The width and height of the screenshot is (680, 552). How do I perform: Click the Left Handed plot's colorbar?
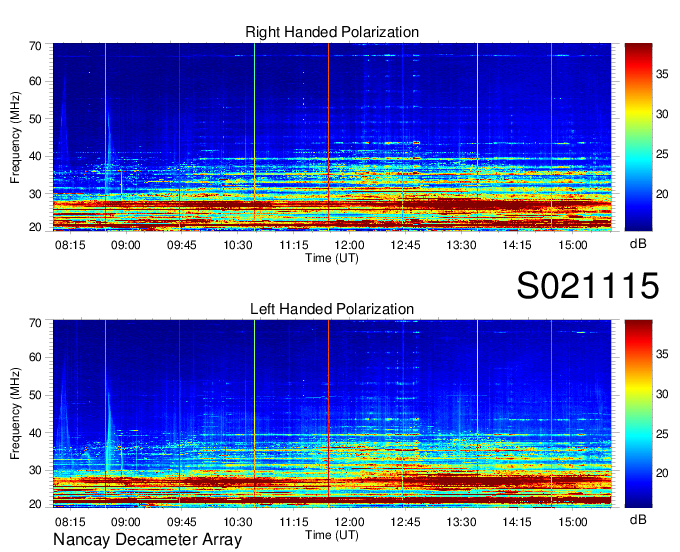[638, 414]
